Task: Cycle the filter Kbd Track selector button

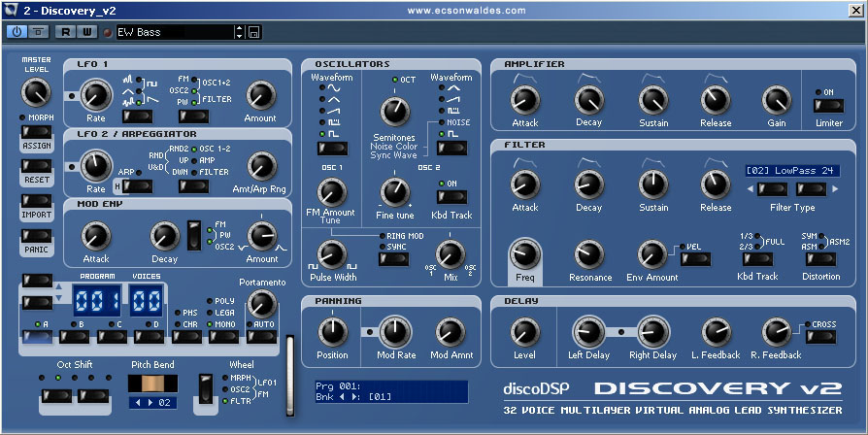Action: pyautogui.click(x=757, y=259)
